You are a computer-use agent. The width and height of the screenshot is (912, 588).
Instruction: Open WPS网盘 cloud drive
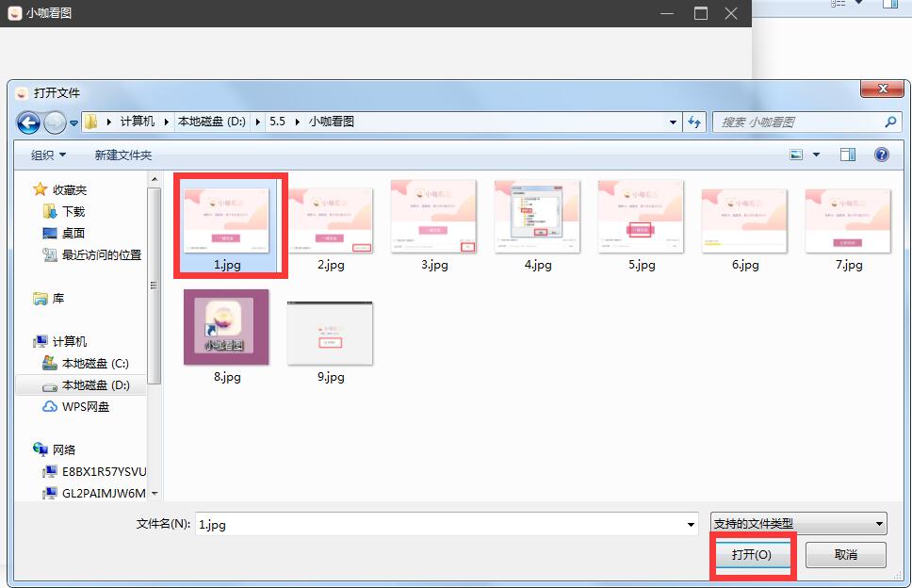85,407
